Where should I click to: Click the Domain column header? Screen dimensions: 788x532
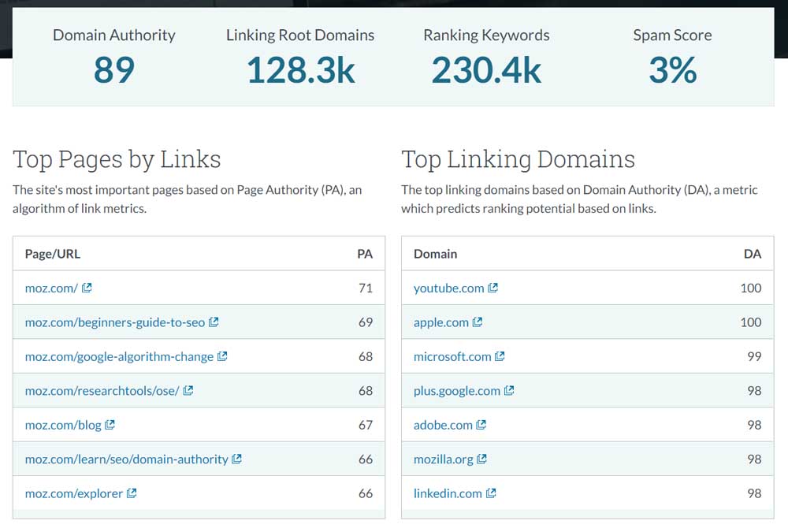coord(435,254)
